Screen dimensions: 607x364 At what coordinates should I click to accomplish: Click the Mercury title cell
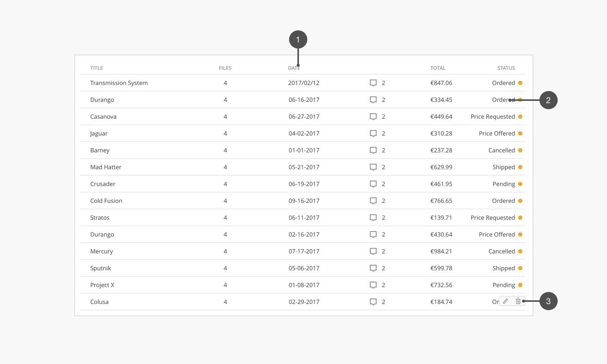click(101, 251)
